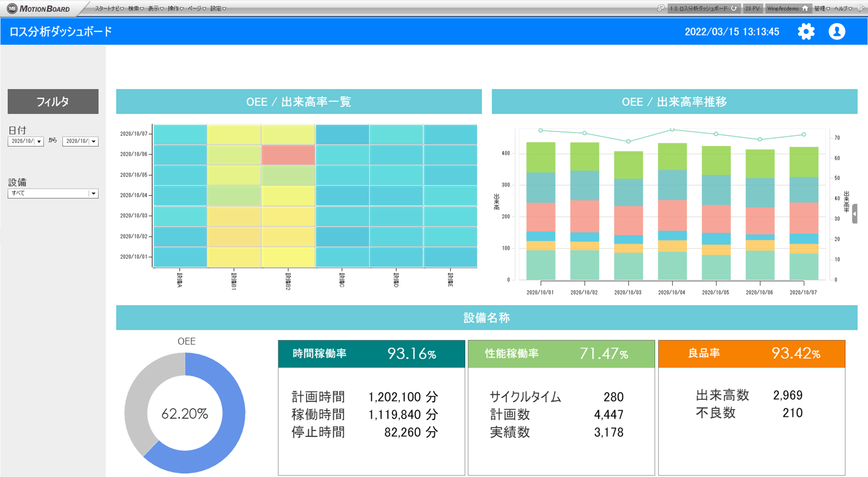Go home via the WingArcdemo house icon
The height and width of the screenshot is (477, 868).
(x=805, y=8)
